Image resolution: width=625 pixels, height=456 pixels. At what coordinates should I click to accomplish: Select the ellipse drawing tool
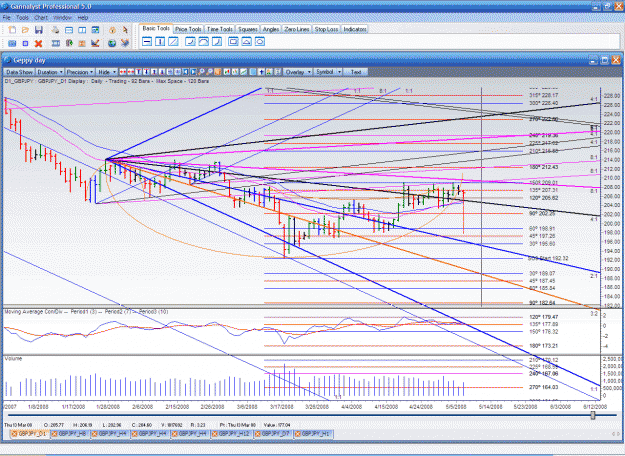(260, 41)
